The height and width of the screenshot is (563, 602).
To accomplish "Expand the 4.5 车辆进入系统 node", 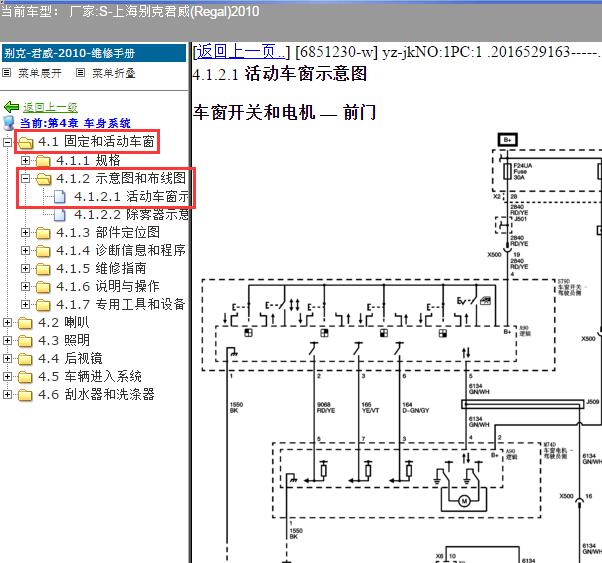I will tap(7, 377).
